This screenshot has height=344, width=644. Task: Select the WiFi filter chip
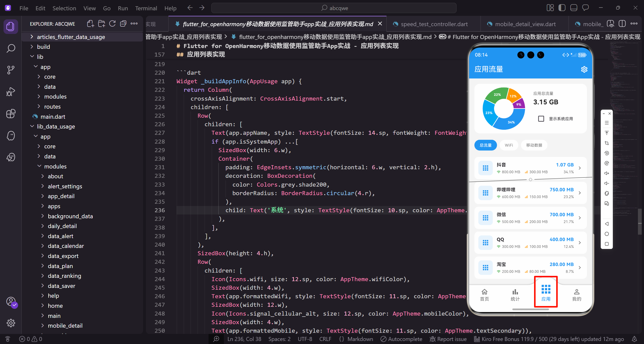point(509,145)
